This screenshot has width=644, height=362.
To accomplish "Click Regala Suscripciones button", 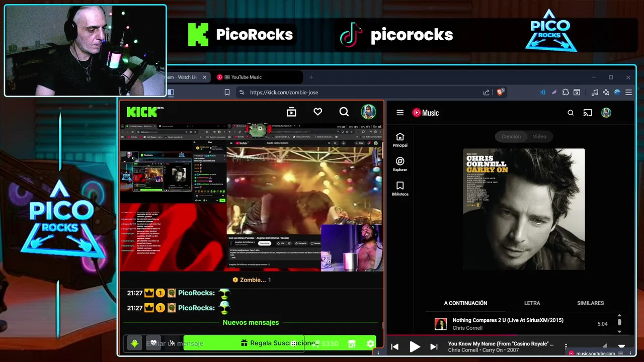I will 279,343.
